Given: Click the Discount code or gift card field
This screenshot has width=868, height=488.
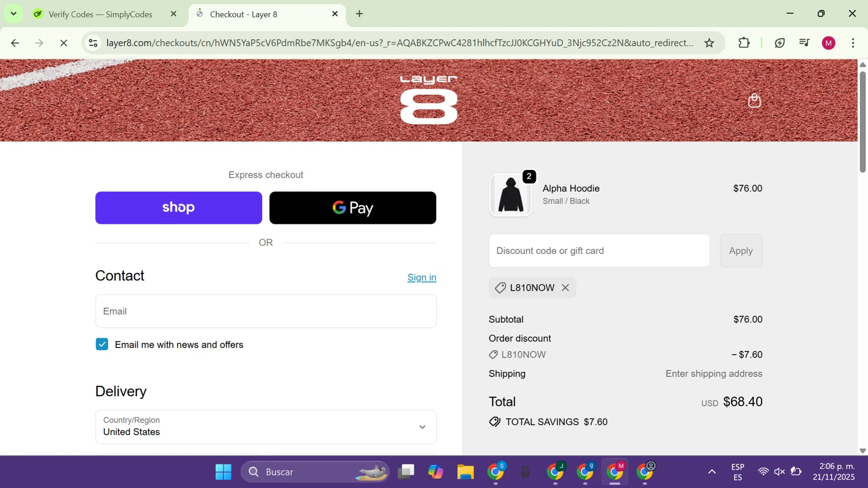Looking at the screenshot, I should click(x=599, y=251).
